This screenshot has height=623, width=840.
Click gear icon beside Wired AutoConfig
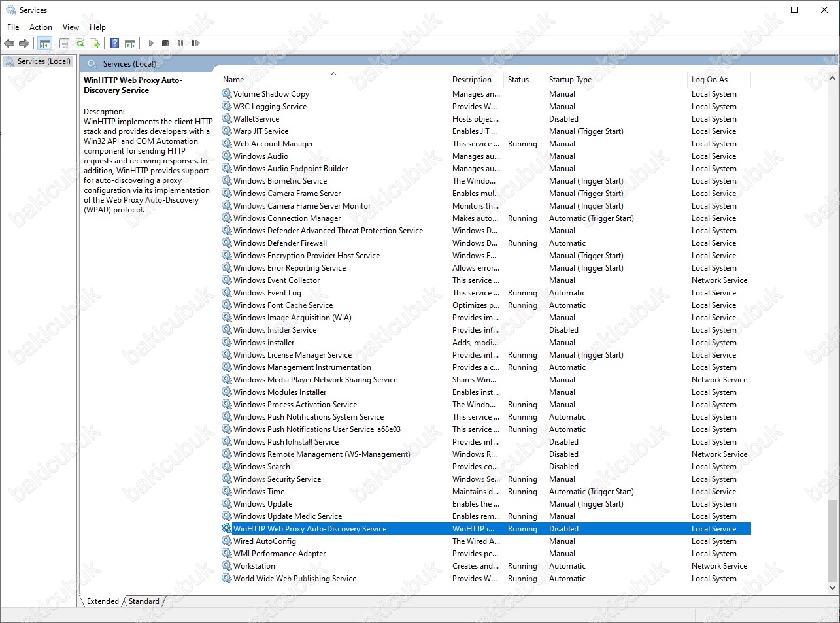pos(227,541)
